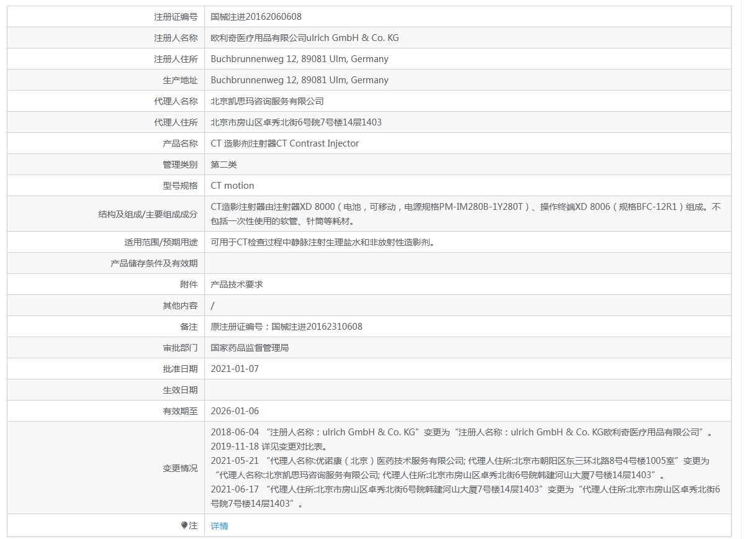
Task: Click the 附件 label
Action: pos(189,284)
